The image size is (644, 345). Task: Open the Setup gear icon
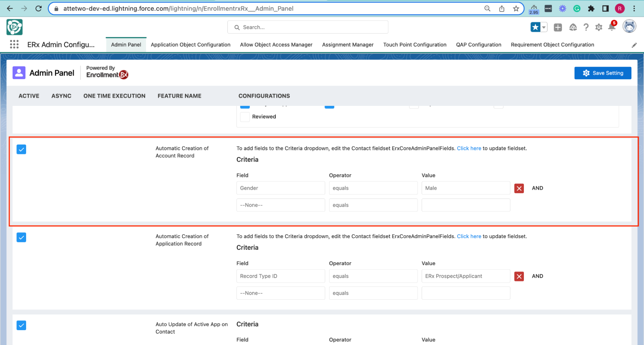point(599,27)
